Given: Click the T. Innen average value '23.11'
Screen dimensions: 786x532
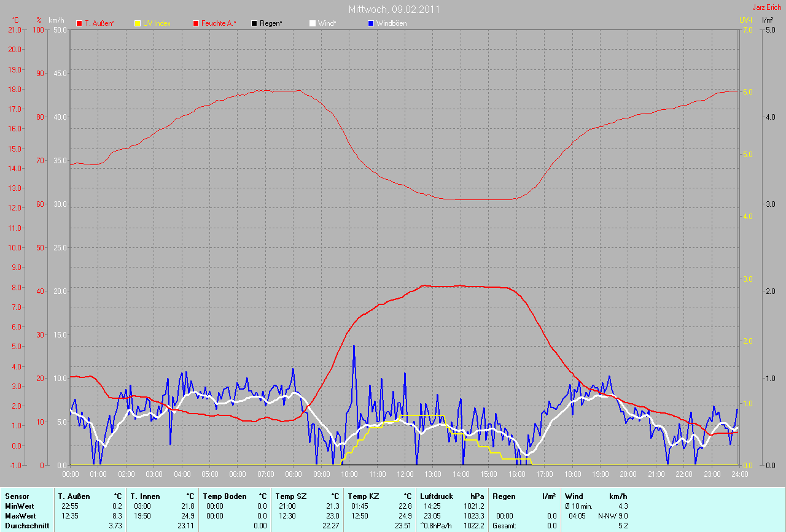Looking at the screenshot, I should coord(186,526).
